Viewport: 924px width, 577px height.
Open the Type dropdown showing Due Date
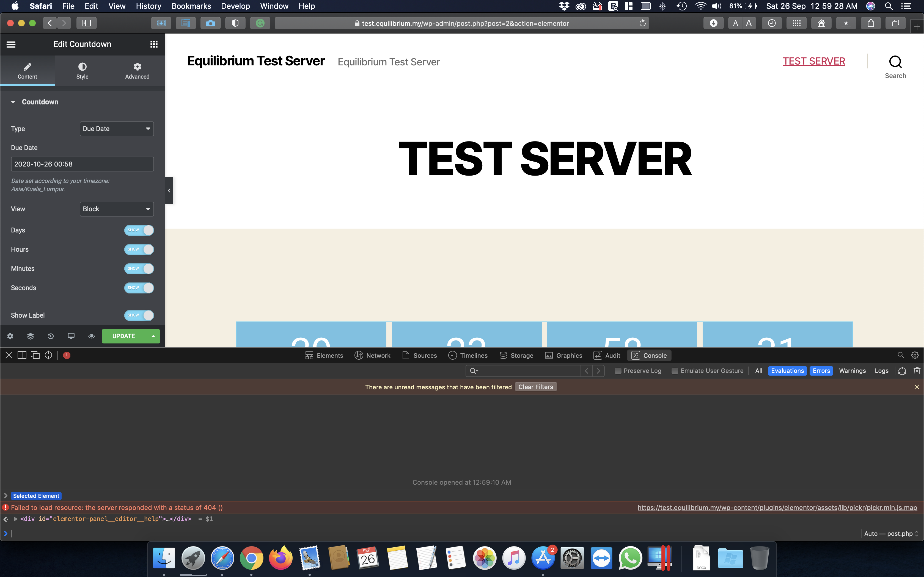116,129
